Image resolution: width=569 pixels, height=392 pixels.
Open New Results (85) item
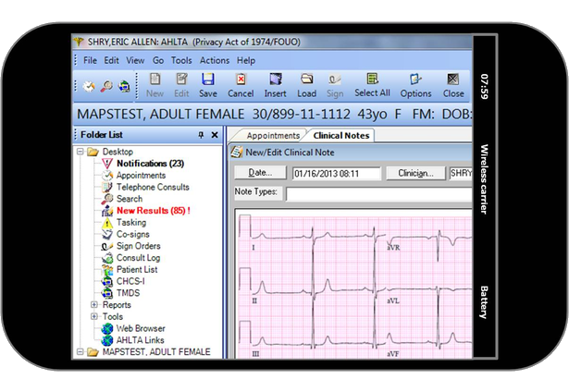pyautogui.click(x=154, y=211)
